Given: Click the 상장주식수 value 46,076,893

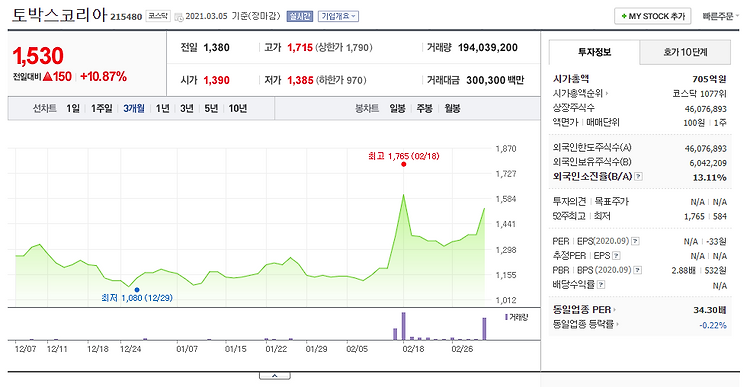Looking at the screenshot, I should 706,109.
